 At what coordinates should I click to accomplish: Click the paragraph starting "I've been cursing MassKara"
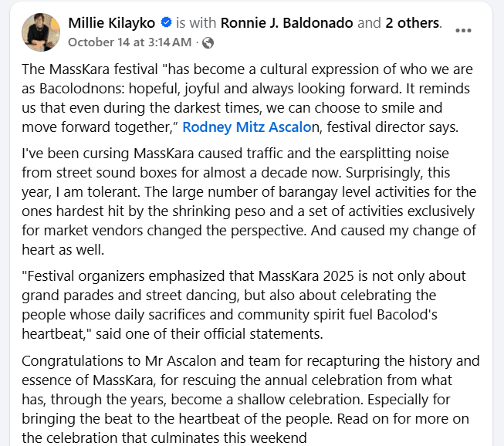(x=247, y=191)
